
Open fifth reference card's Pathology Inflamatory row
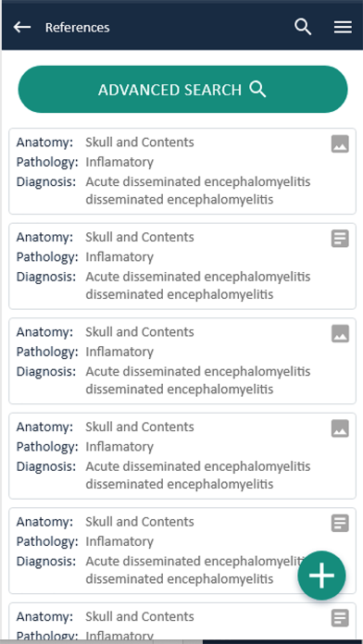pyautogui.click(x=85, y=541)
